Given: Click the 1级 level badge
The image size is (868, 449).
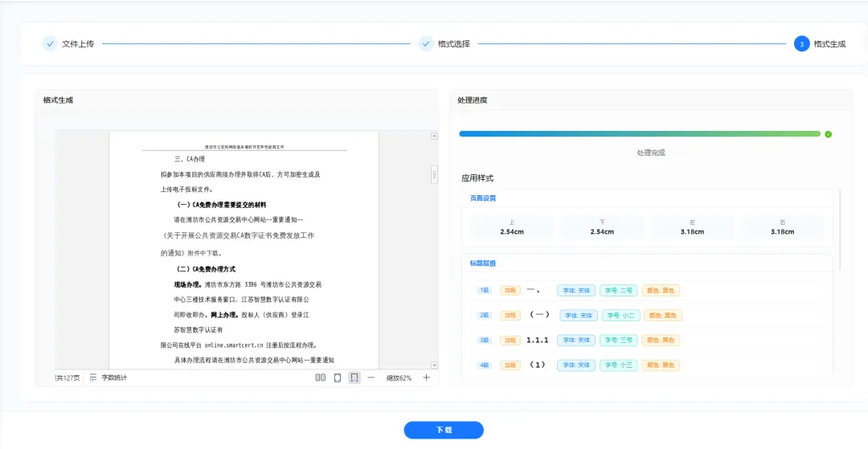Looking at the screenshot, I should 484,290.
